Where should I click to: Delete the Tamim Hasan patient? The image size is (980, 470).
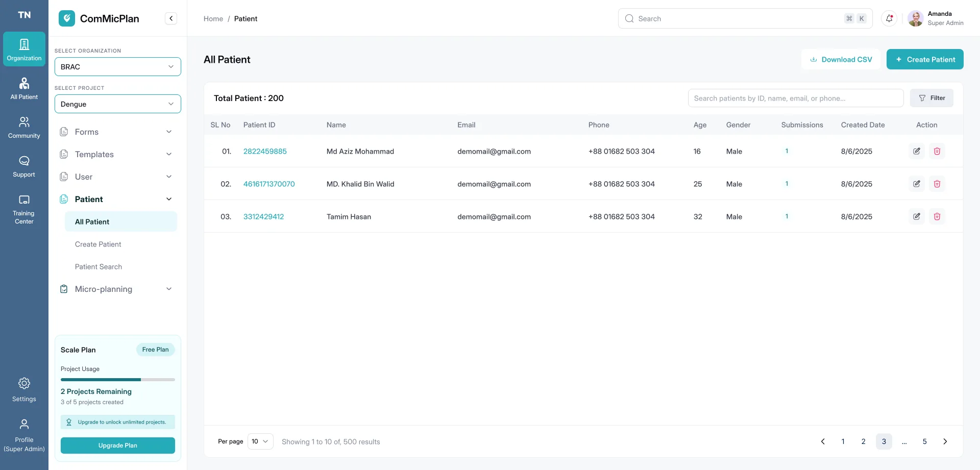pos(937,216)
